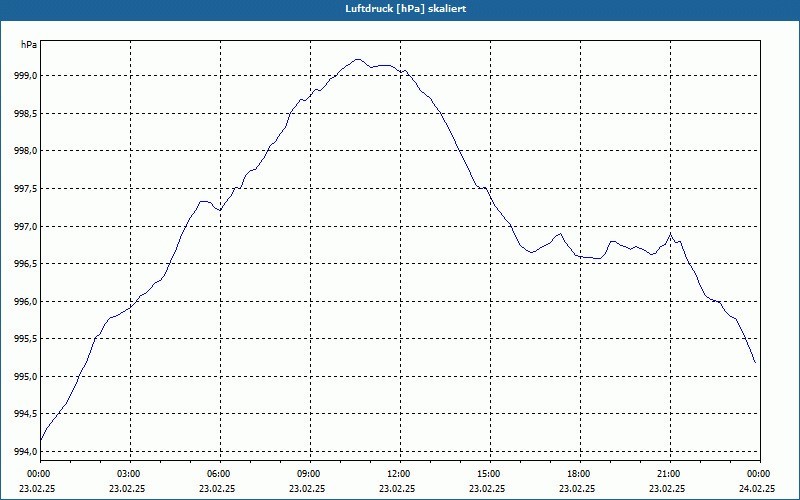Select the 996,5 y-axis value label

(25, 264)
